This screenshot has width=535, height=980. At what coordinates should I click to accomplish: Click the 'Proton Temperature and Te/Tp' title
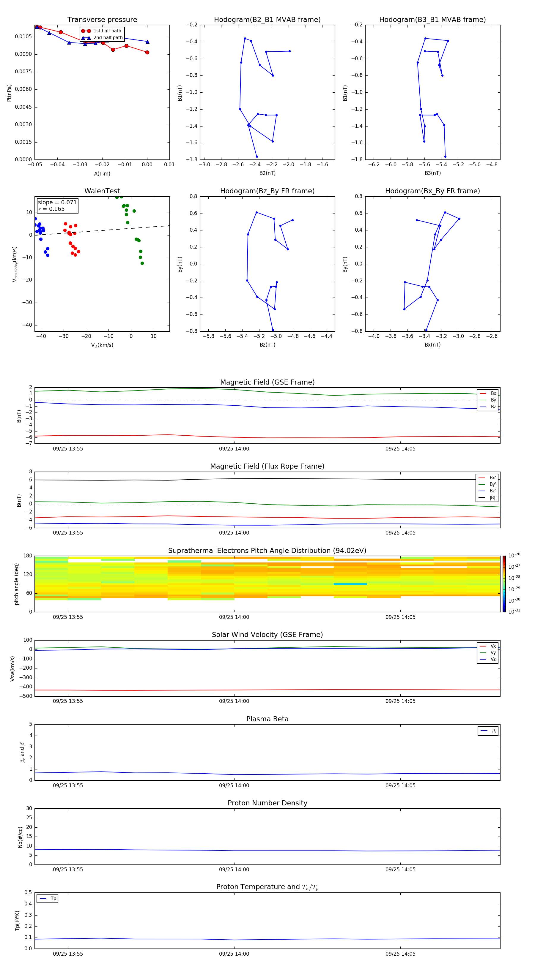click(267, 887)
